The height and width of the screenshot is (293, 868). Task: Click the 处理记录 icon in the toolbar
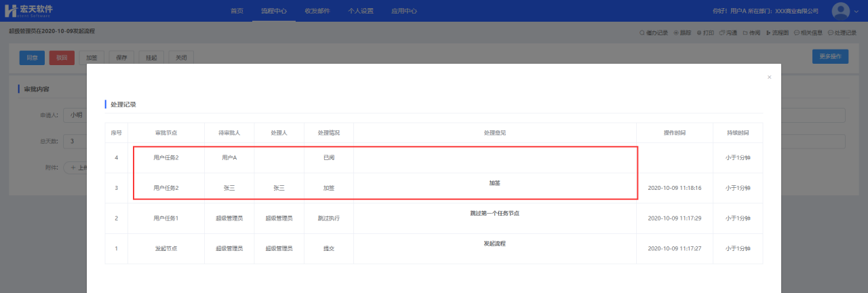831,33
